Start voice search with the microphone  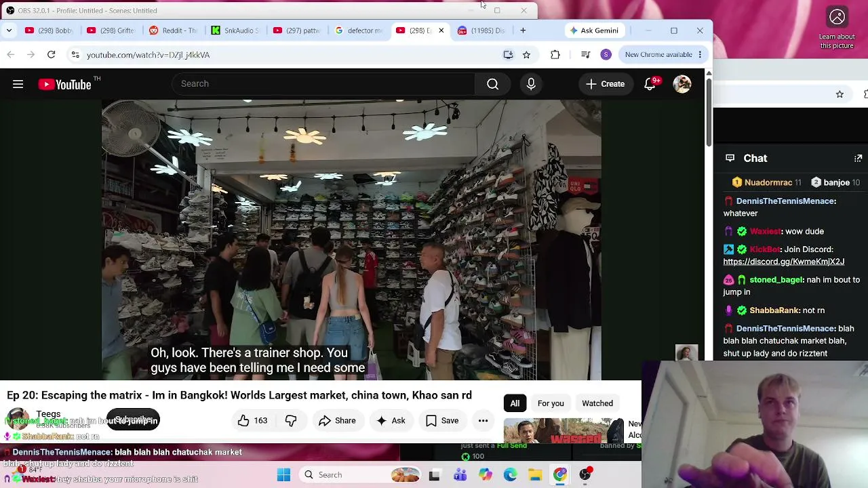point(531,84)
